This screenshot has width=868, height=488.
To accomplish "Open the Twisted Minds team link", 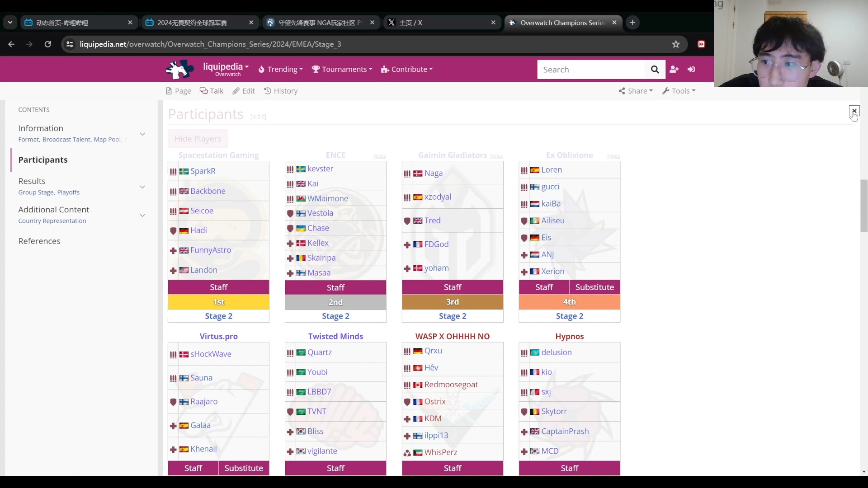I will pyautogui.click(x=335, y=337).
